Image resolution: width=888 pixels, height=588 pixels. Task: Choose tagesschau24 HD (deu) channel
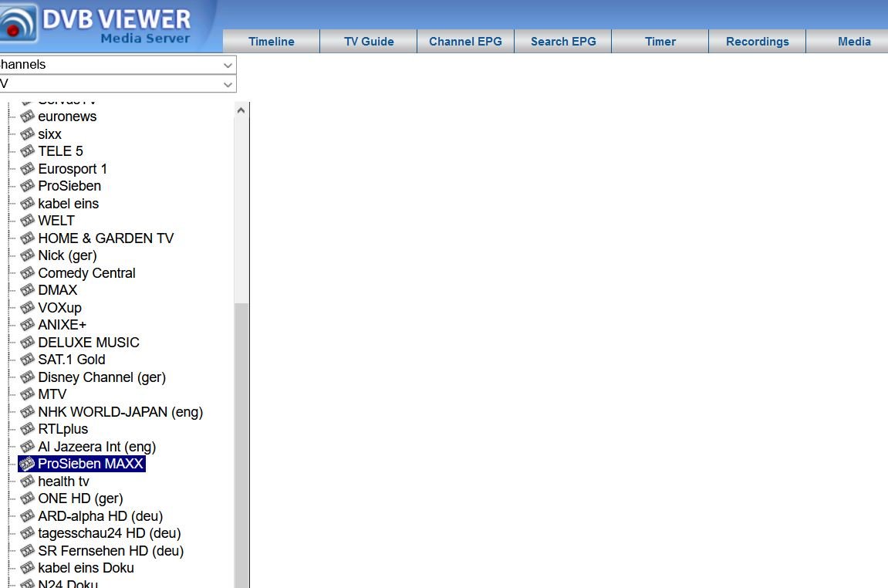point(109,533)
